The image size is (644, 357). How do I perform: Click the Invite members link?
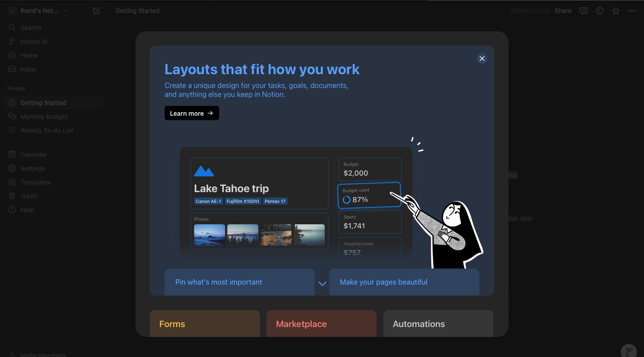[x=43, y=355]
